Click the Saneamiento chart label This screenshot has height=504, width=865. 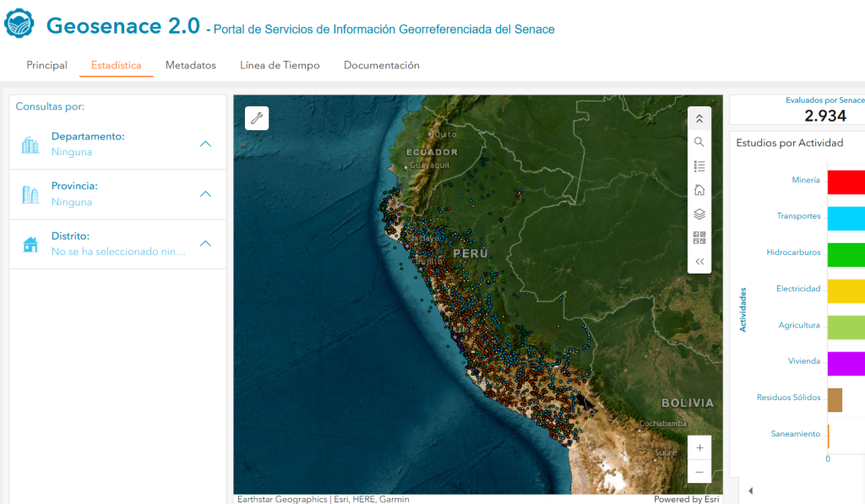coord(796,433)
